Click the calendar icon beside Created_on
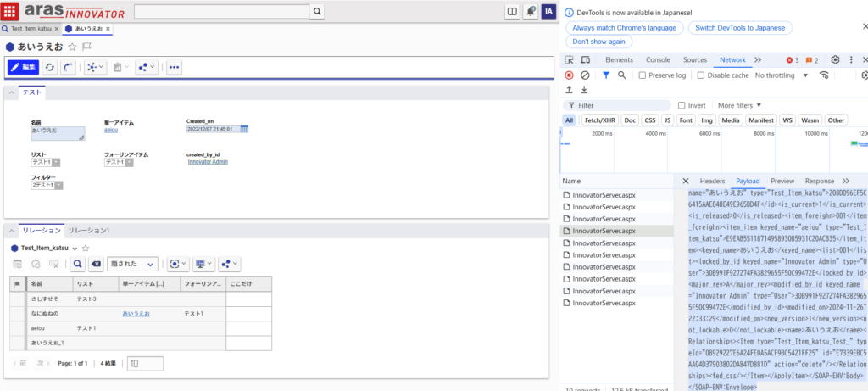 point(244,129)
